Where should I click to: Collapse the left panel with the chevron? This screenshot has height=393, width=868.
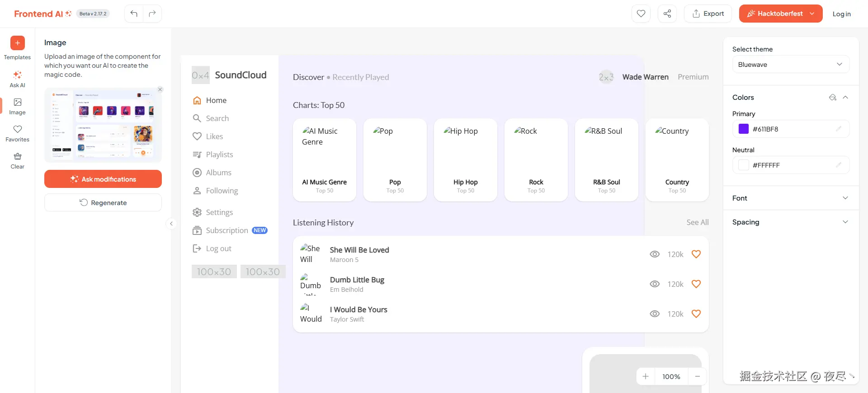[x=171, y=224]
